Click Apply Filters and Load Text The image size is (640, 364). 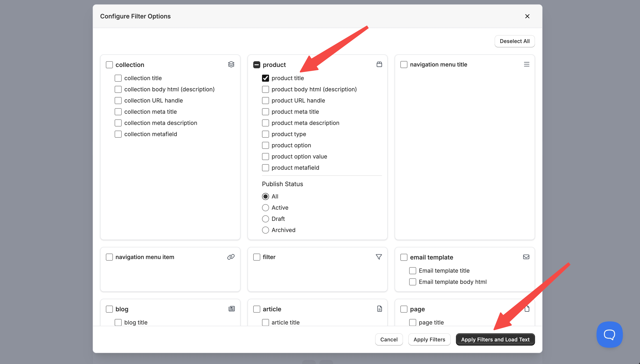pyautogui.click(x=495, y=339)
